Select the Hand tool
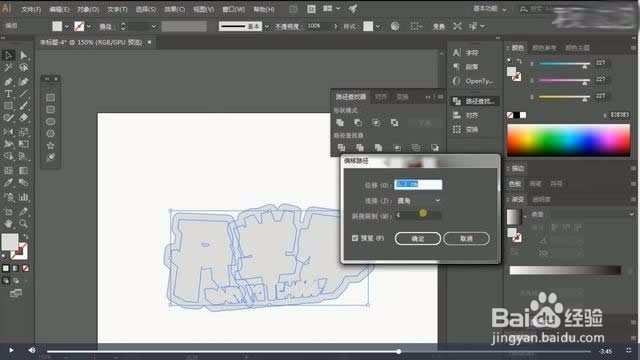Screen dimensions: 640x360 tap(9, 223)
